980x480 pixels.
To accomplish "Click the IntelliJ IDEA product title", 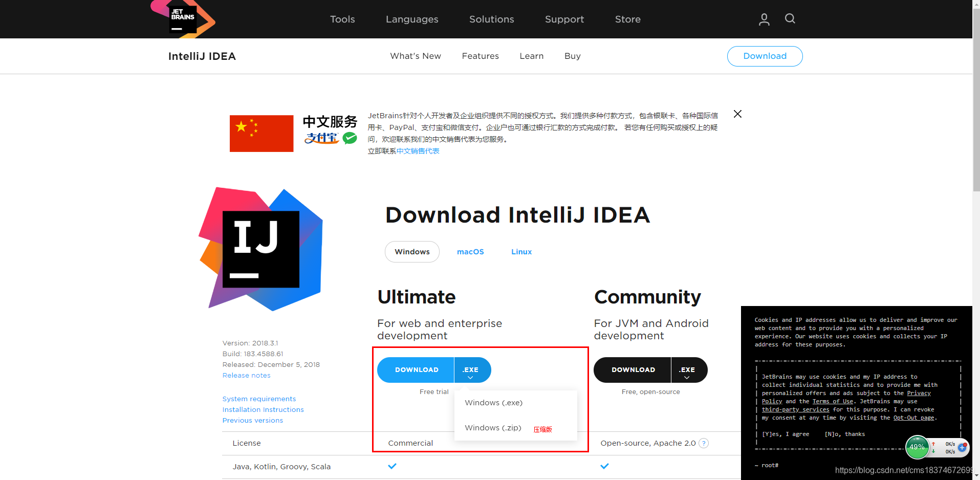I will point(202,56).
